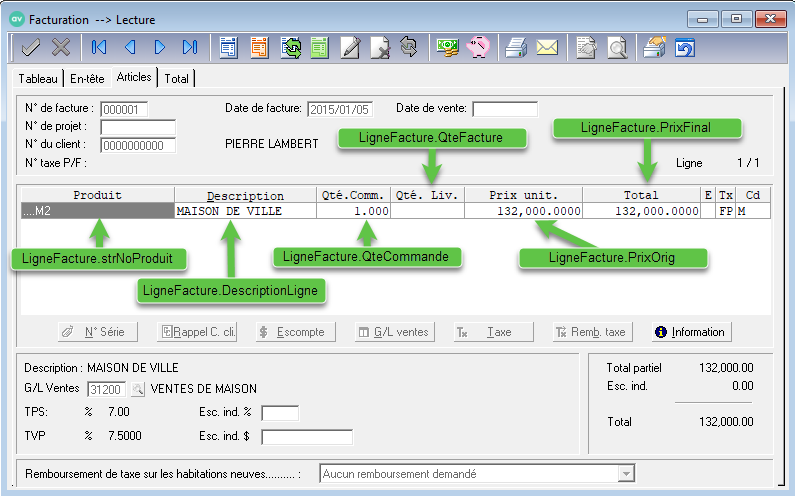
Task: Jump to the last record
Action: pos(189,47)
